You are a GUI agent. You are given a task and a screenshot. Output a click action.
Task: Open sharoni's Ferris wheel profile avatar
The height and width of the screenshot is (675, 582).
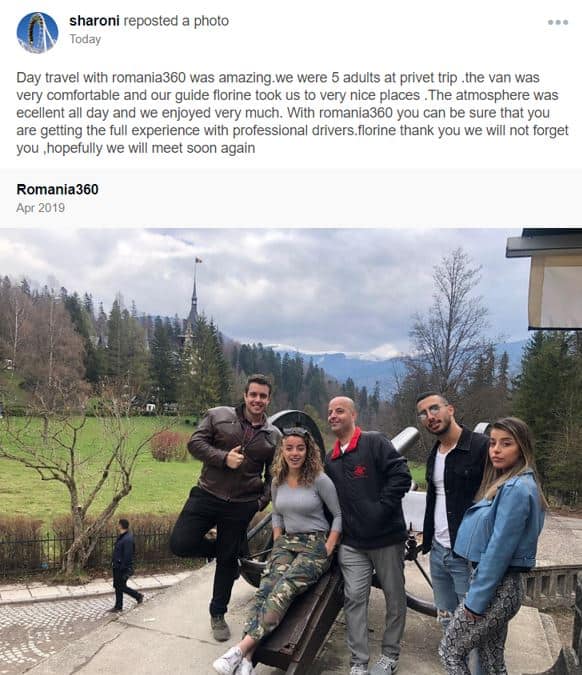pyautogui.click(x=37, y=32)
